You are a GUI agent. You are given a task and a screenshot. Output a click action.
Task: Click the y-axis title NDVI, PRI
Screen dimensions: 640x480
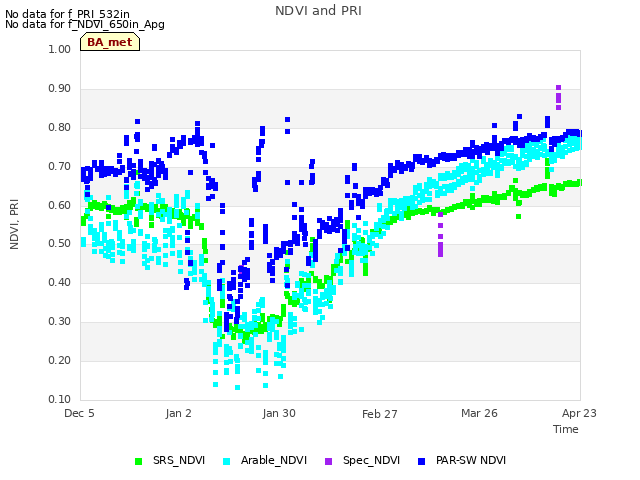[x=14, y=224]
